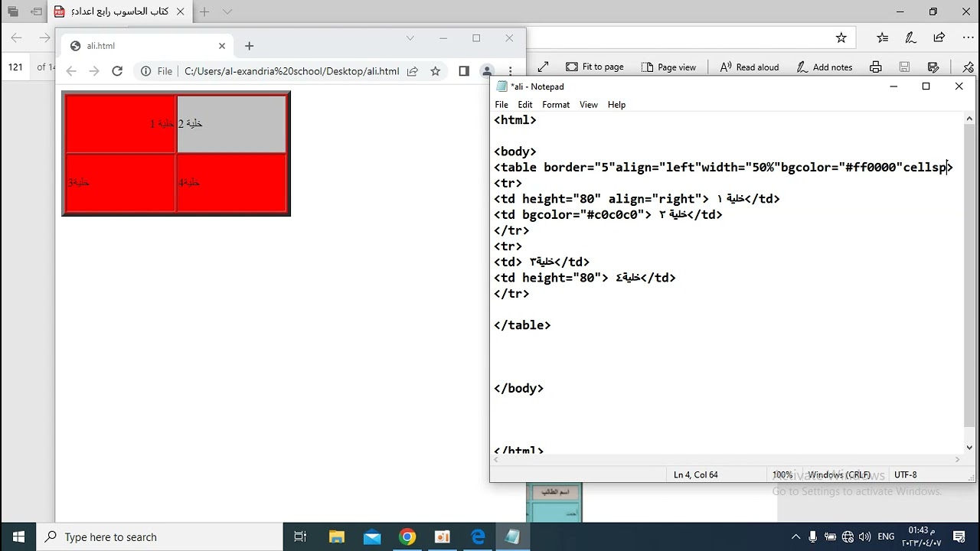Open Notepad View menu
This screenshot has height=551, width=980.
589,105
